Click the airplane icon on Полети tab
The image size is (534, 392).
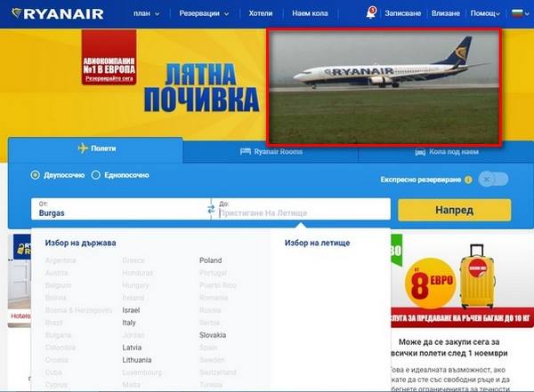83,148
